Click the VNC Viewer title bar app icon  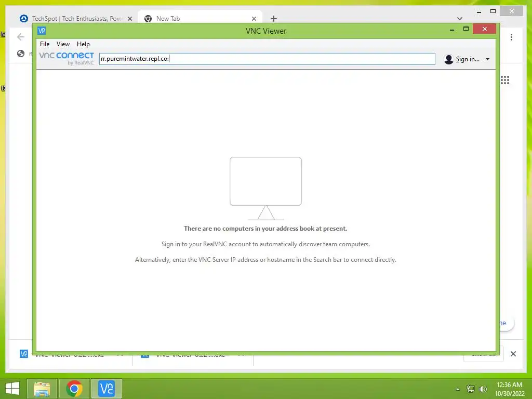[42, 31]
